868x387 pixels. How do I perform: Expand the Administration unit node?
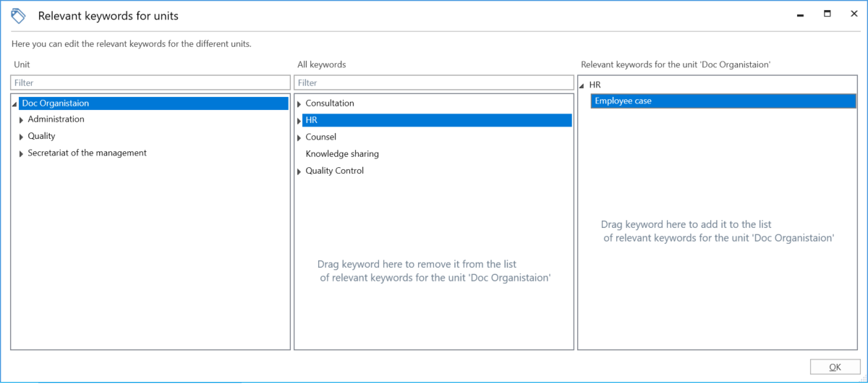coord(22,120)
